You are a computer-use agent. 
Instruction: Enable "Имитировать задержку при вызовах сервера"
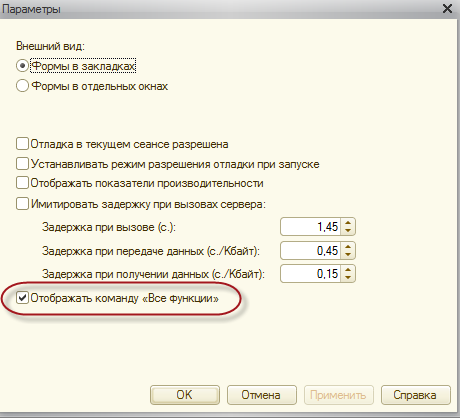(x=22, y=204)
